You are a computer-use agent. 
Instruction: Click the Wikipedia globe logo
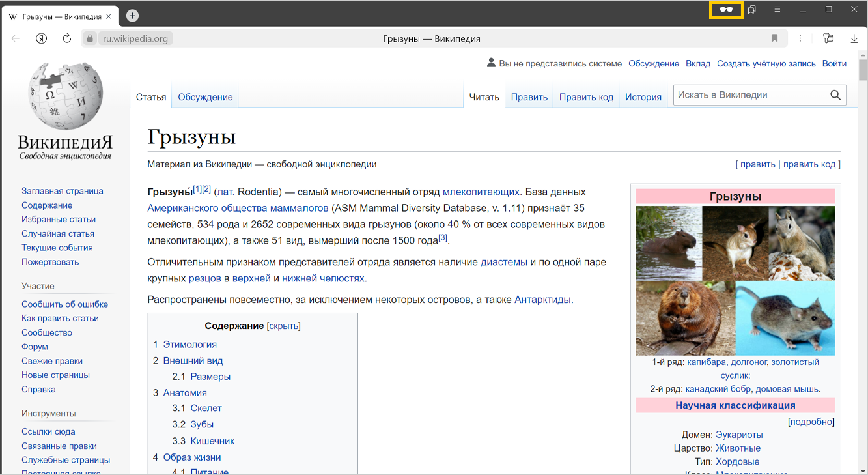click(x=65, y=98)
